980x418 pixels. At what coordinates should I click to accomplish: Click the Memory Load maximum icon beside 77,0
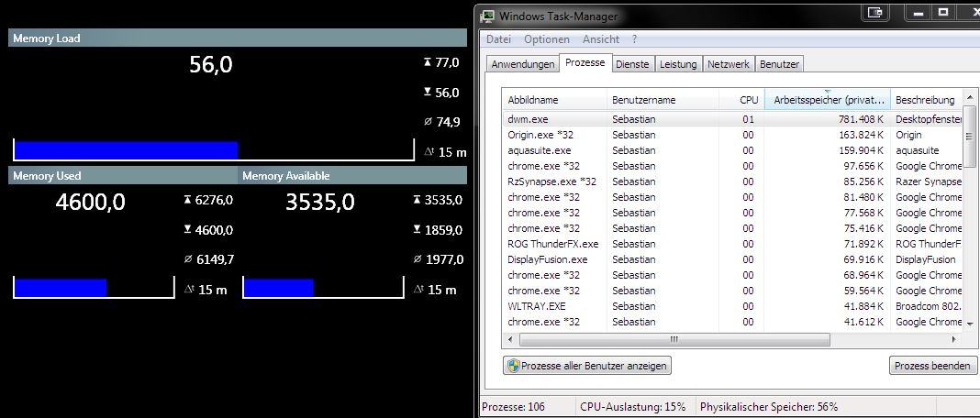coord(428,62)
